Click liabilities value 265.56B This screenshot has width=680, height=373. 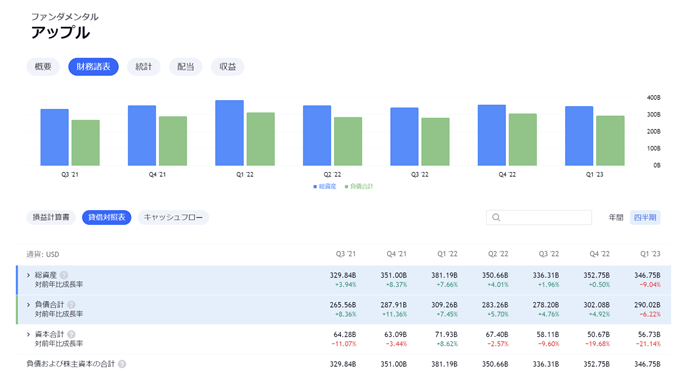tap(343, 305)
